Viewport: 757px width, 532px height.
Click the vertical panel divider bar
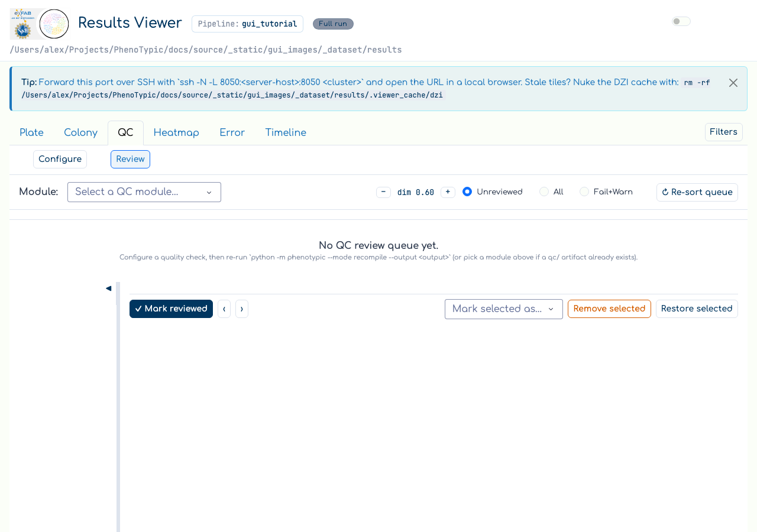[x=118, y=407]
